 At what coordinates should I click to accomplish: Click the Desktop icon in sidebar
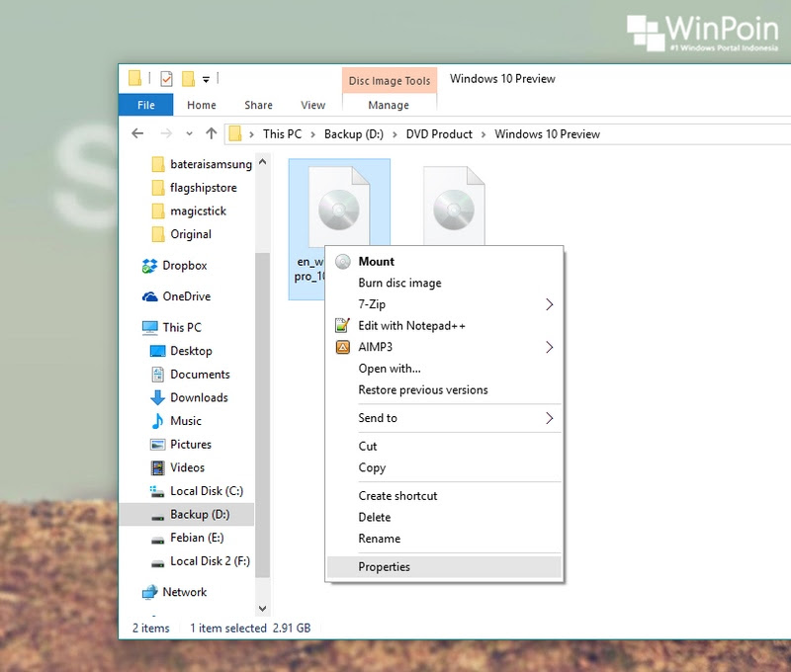[158, 351]
